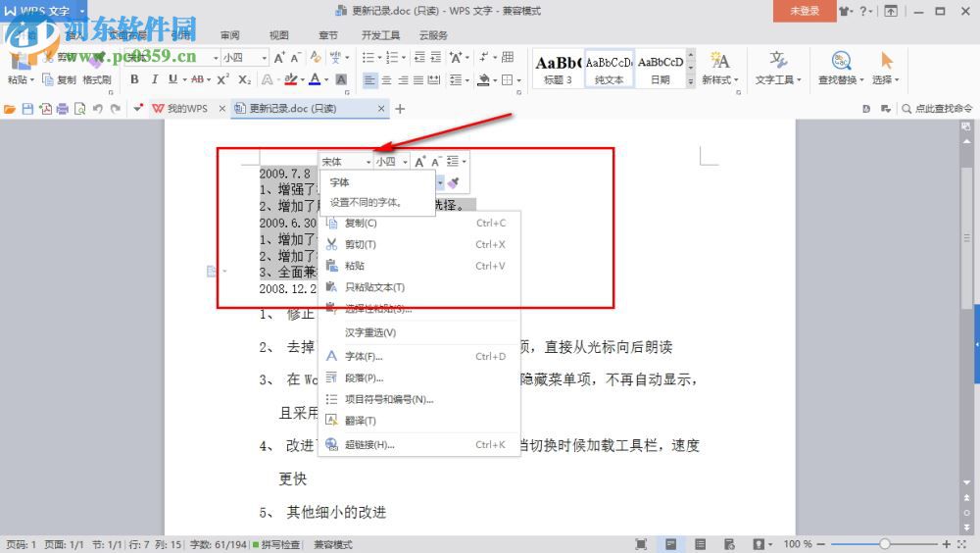Viewport: 980px width, 553px height.
Task: Click the Save quick-access icon
Action: [x=27, y=109]
